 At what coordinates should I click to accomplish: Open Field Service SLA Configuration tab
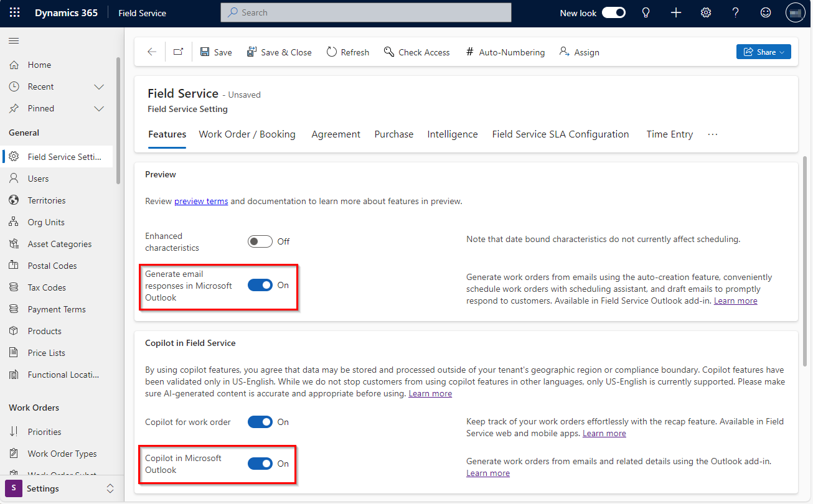561,134
